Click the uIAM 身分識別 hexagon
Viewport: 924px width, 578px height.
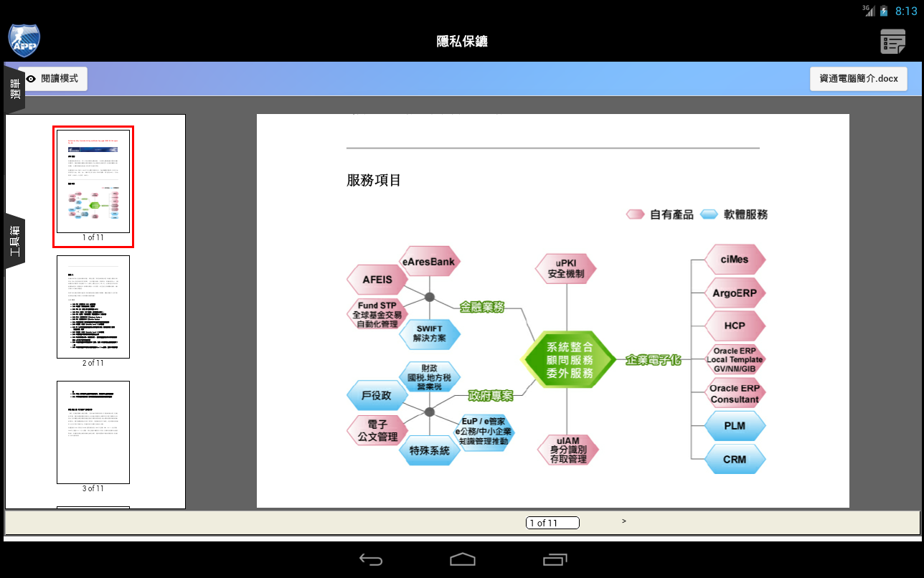(x=568, y=449)
